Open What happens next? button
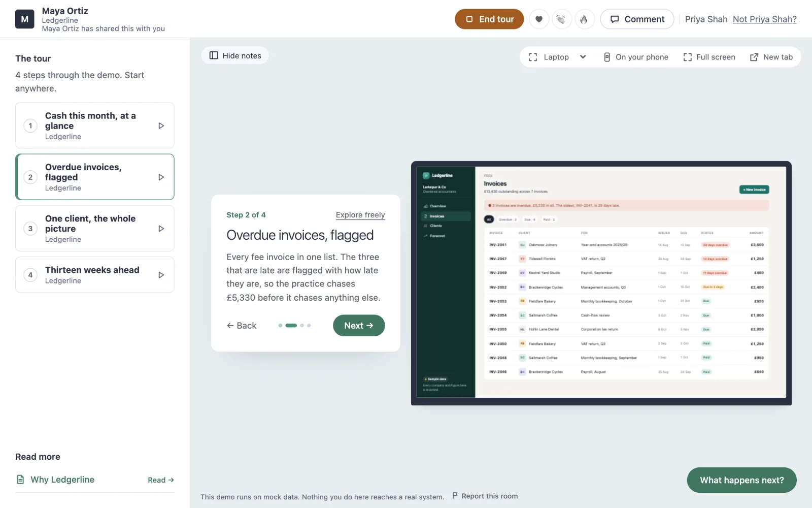 click(741, 480)
